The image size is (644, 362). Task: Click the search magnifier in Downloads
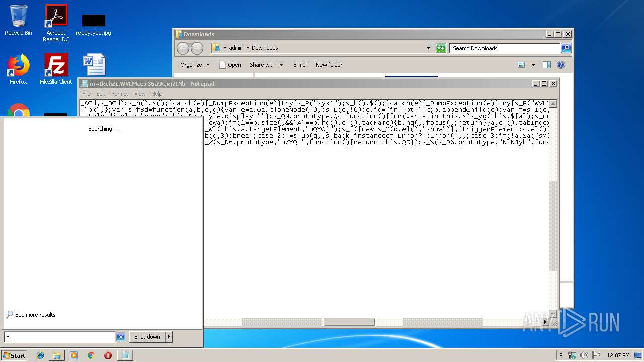pyautogui.click(x=566, y=48)
